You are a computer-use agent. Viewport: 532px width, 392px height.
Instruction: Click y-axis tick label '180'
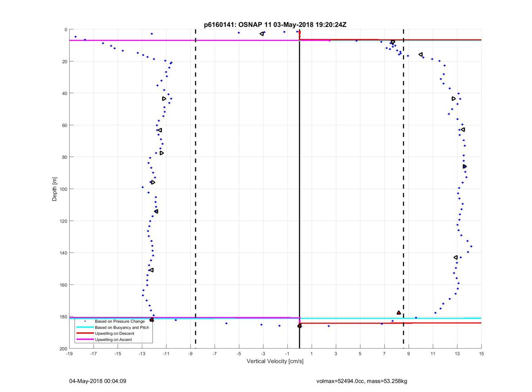tap(63, 317)
